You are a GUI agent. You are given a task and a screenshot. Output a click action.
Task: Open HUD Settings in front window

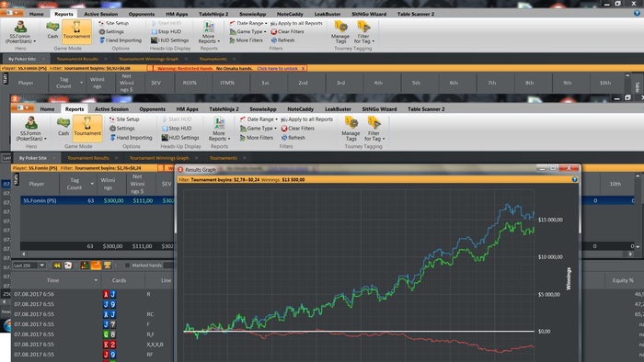point(180,138)
